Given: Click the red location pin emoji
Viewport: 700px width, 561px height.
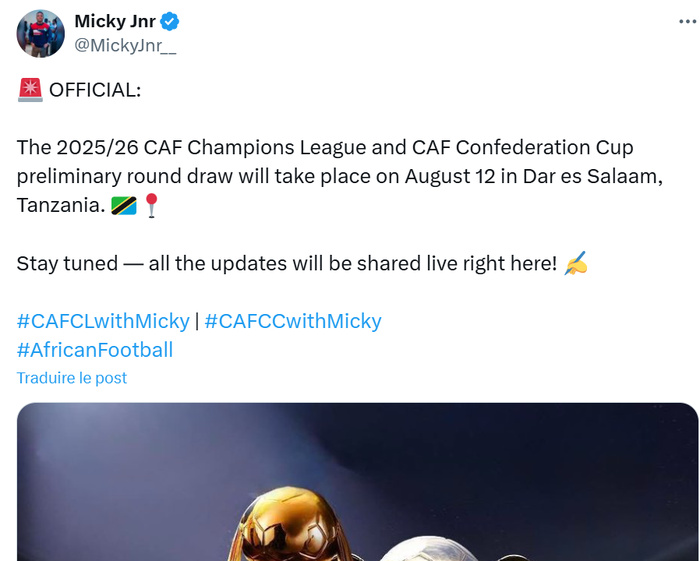Looking at the screenshot, I should pyautogui.click(x=151, y=206).
